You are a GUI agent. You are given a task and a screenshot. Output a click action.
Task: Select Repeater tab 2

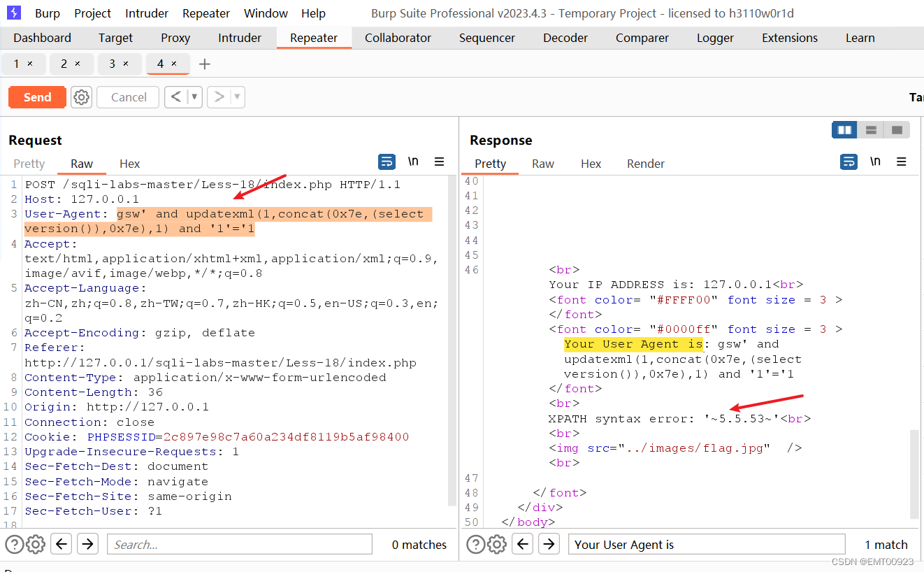coord(64,64)
